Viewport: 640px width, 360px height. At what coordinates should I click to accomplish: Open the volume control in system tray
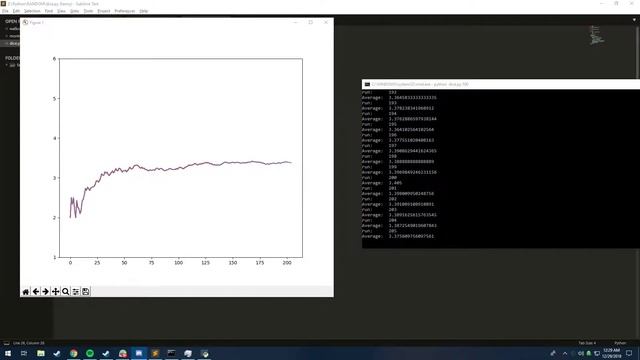581,353
